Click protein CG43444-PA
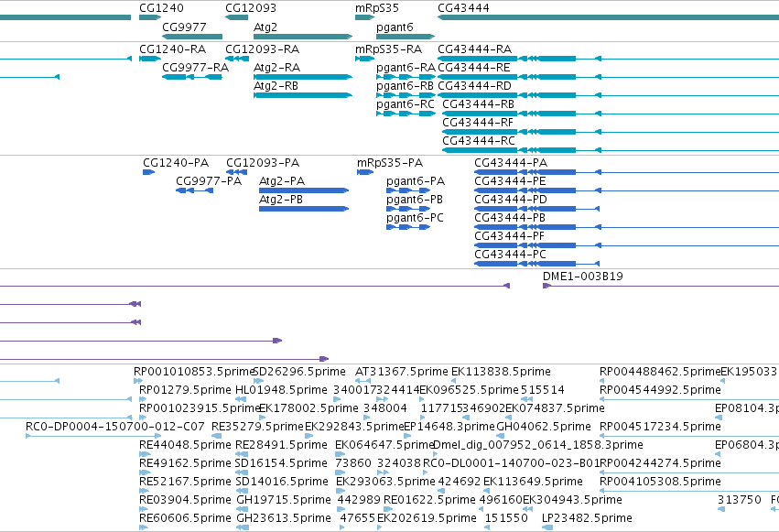This screenshot has width=779, height=532. tap(511, 163)
